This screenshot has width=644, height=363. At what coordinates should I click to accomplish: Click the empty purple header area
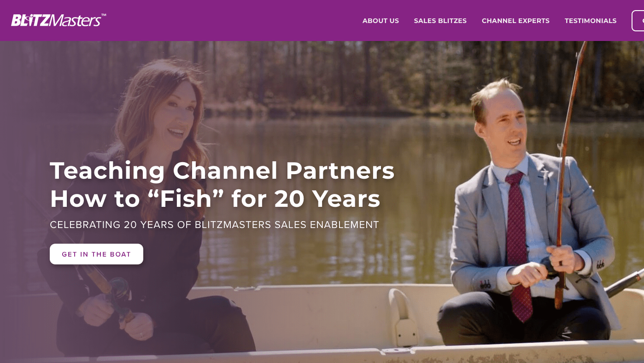click(x=230, y=21)
